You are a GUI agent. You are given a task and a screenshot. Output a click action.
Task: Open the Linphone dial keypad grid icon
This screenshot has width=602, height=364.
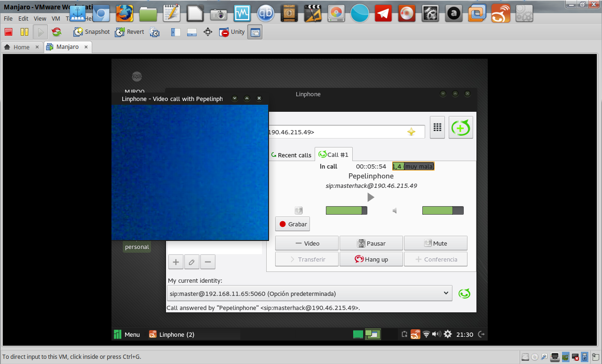[x=437, y=127]
